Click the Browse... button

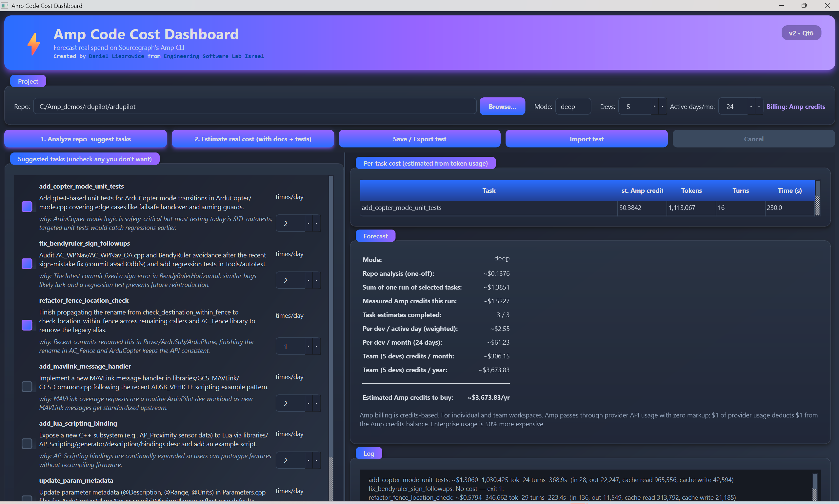[x=502, y=107]
